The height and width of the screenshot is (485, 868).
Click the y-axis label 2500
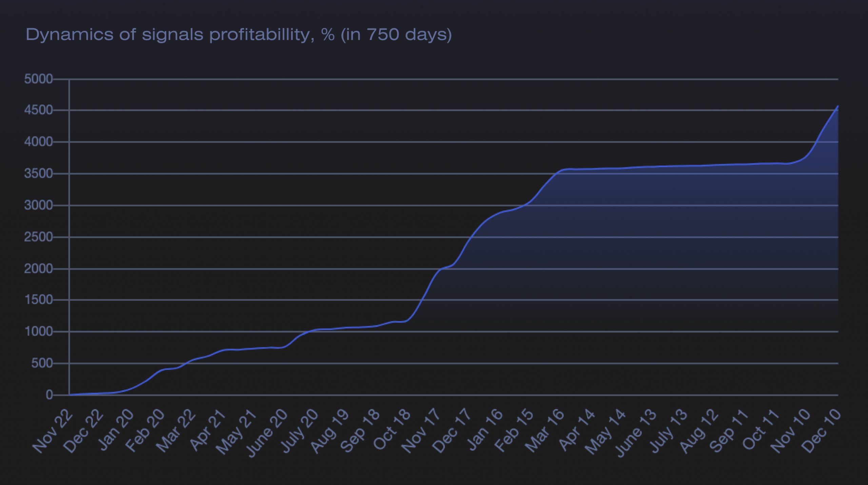coord(38,237)
